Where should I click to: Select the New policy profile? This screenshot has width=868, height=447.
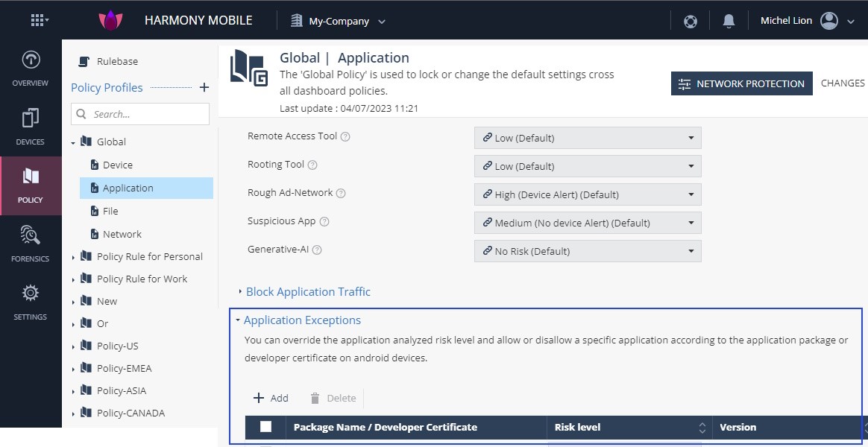click(107, 301)
